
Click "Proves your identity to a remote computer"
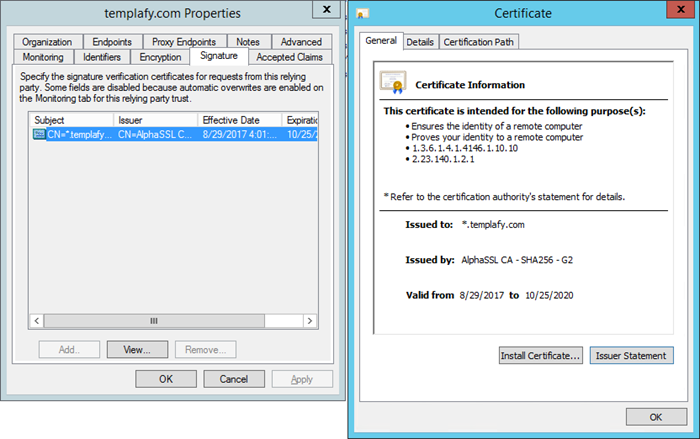(497, 137)
